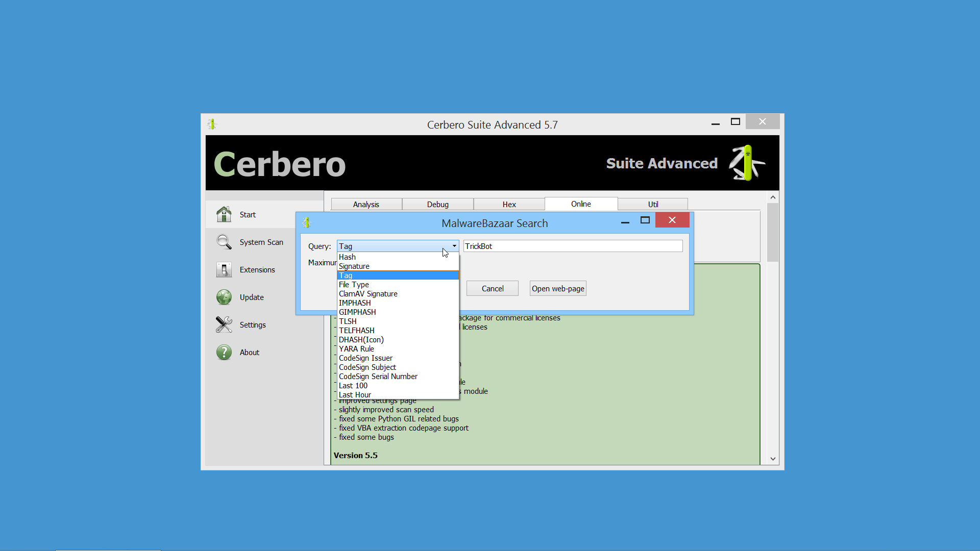Choose TLSH from the query list
This screenshot has height=551, width=980.
398,321
